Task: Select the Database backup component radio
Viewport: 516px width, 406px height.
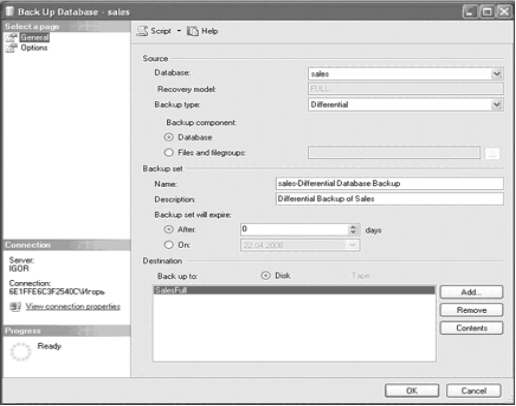Action: 169,137
